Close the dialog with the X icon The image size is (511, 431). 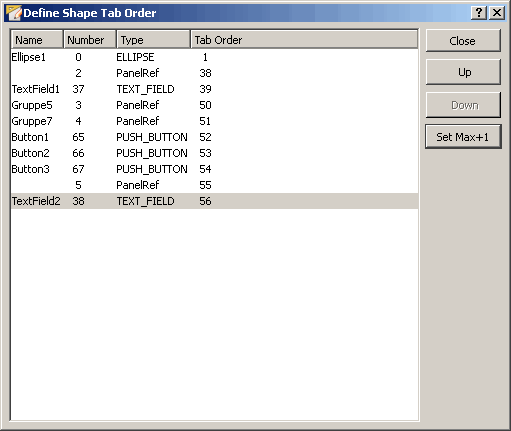coord(497,13)
